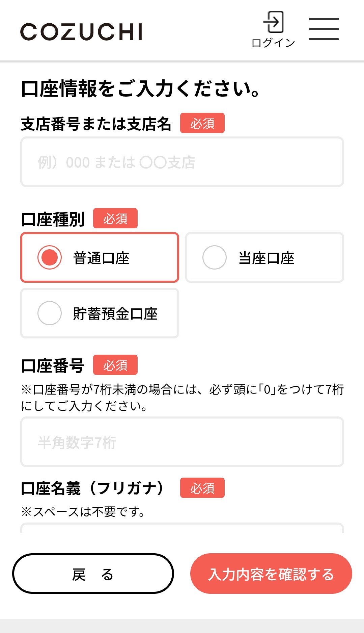Click the 口座情報をご入力ください heading

(141, 89)
